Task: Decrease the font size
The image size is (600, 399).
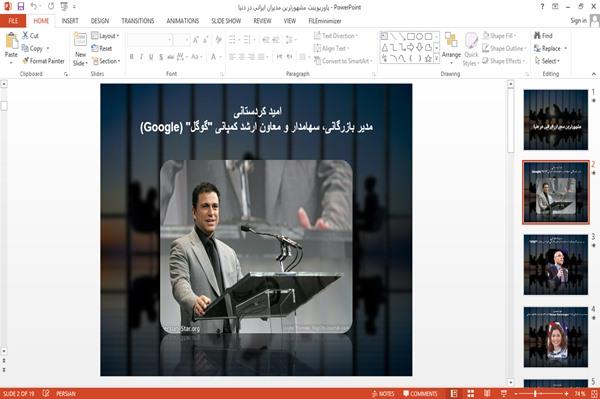Action: click(206, 40)
